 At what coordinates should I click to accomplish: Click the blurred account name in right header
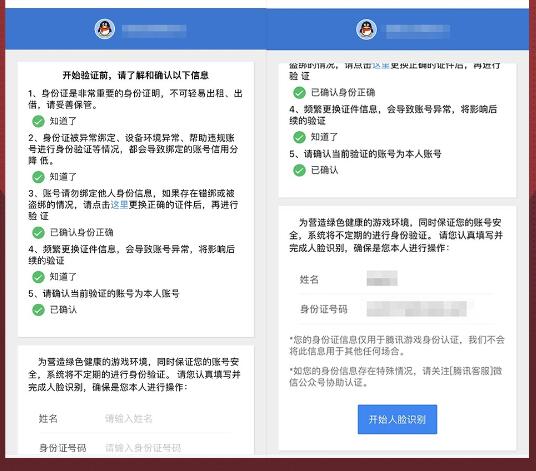click(418, 29)
